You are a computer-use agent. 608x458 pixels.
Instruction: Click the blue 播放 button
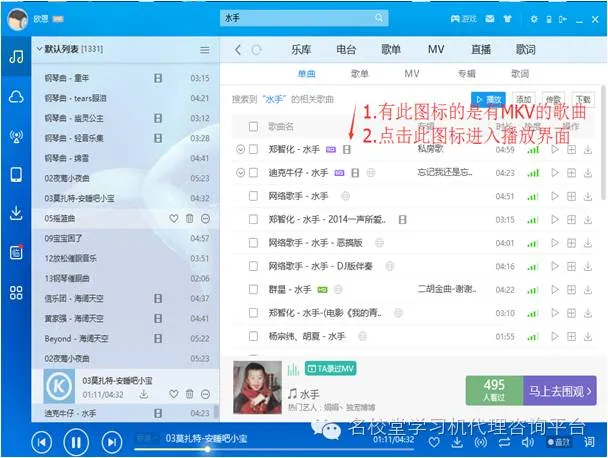tap(489, 99)
